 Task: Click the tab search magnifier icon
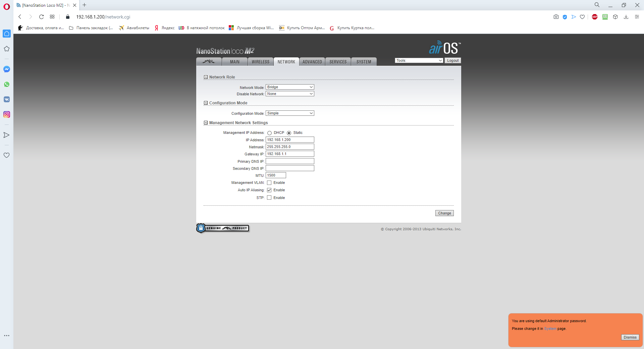click(597, 5)
